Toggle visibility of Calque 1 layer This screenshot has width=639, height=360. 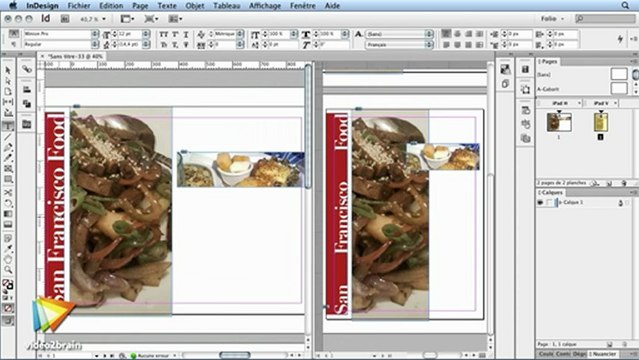click(x=540, y=202)
